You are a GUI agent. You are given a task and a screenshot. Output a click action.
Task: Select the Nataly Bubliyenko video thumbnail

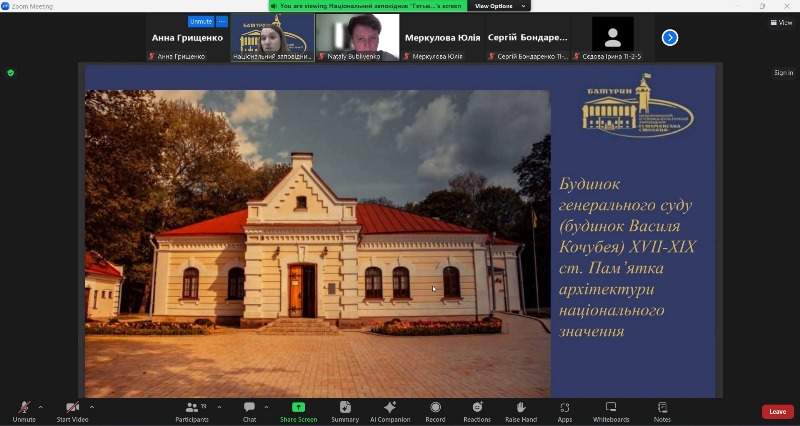(357, 38)
